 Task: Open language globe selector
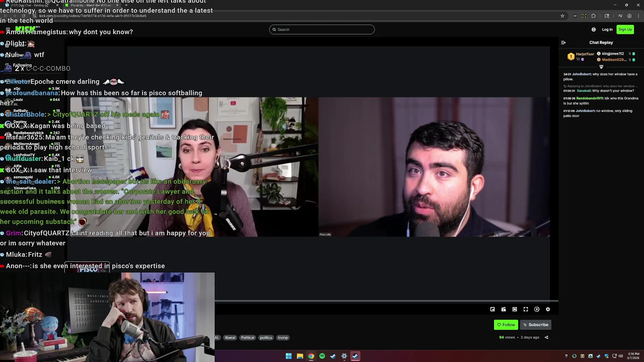(x=593, y=29)
